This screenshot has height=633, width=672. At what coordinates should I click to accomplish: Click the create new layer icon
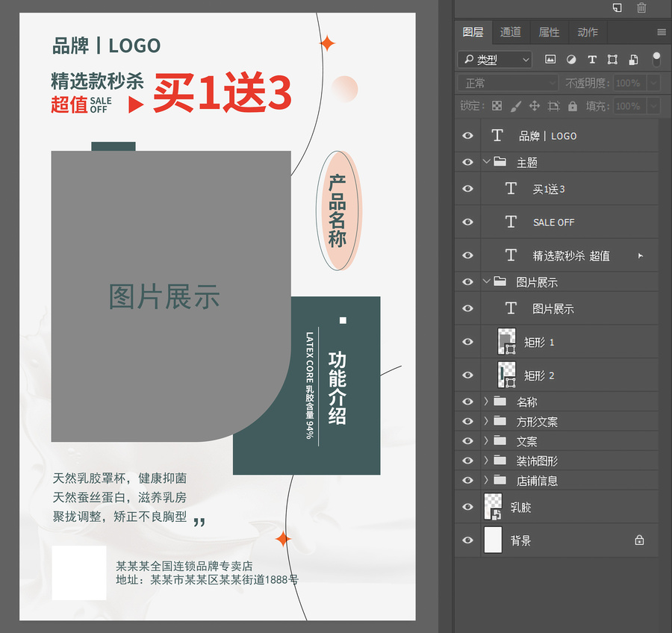[x=617, y=7]
